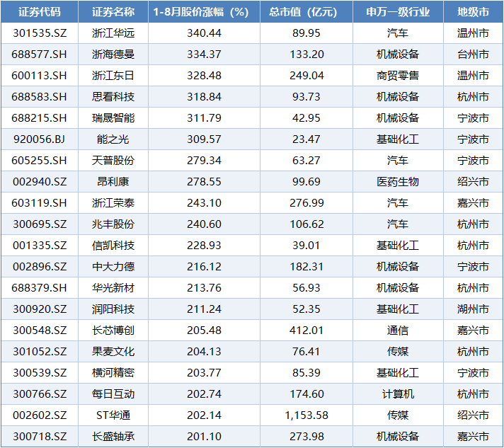This screenshot has width=504, height=448.
Task: Click the 长盛轴承 name cell
Action: click(x=113, y=437)
